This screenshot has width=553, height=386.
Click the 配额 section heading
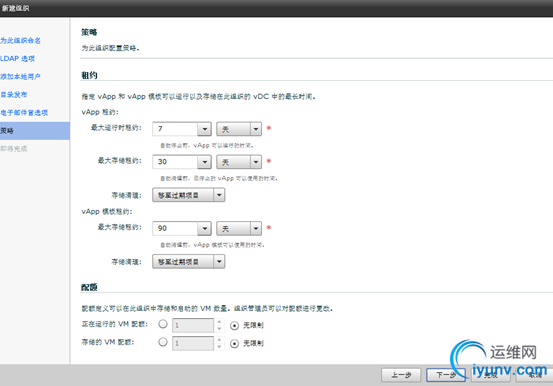point(89,287)
